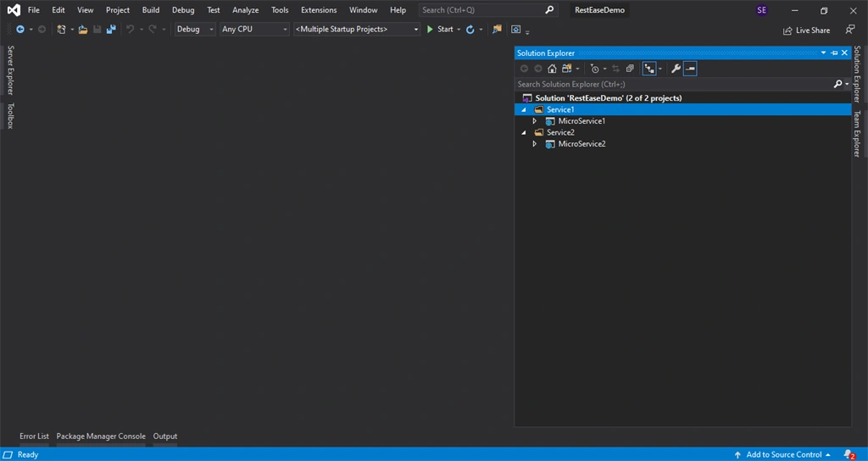Image resolution: width=868 pixels, height=461 pixels.
Task: Open the Multiple Startup Projects dropdown
Action: tap(357, 30)
